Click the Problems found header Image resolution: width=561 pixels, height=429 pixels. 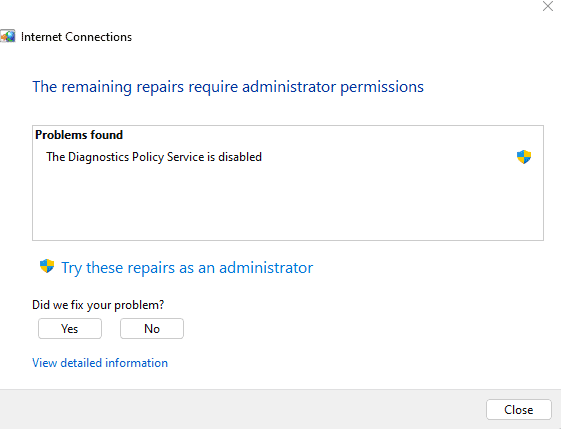tap(79, 135)
